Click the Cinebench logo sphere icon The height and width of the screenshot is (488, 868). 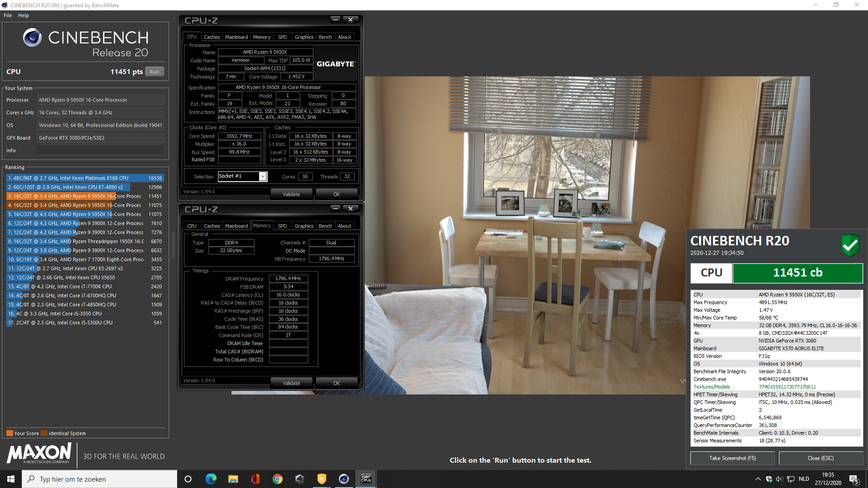pos(33,38)
